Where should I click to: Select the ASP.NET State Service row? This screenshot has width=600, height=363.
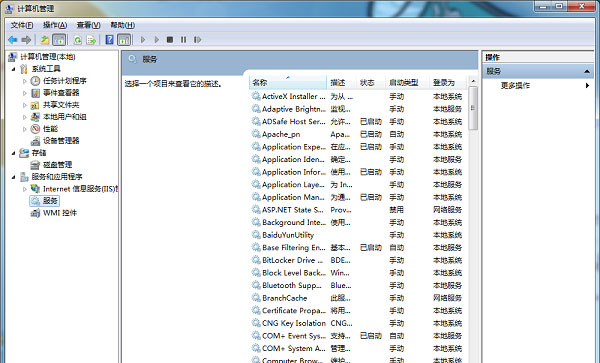(x=359, y=210)
